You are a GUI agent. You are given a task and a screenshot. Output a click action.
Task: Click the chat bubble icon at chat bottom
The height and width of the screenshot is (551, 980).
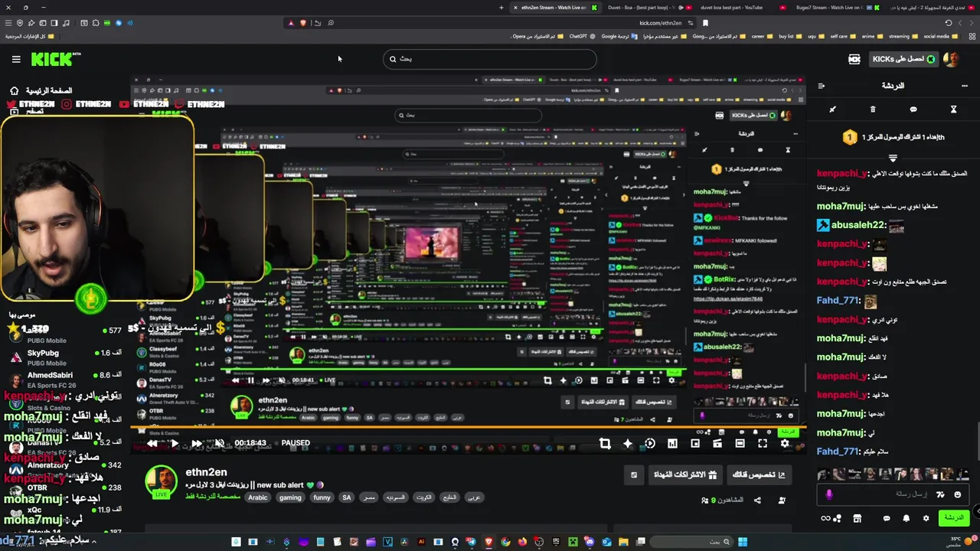887,518
